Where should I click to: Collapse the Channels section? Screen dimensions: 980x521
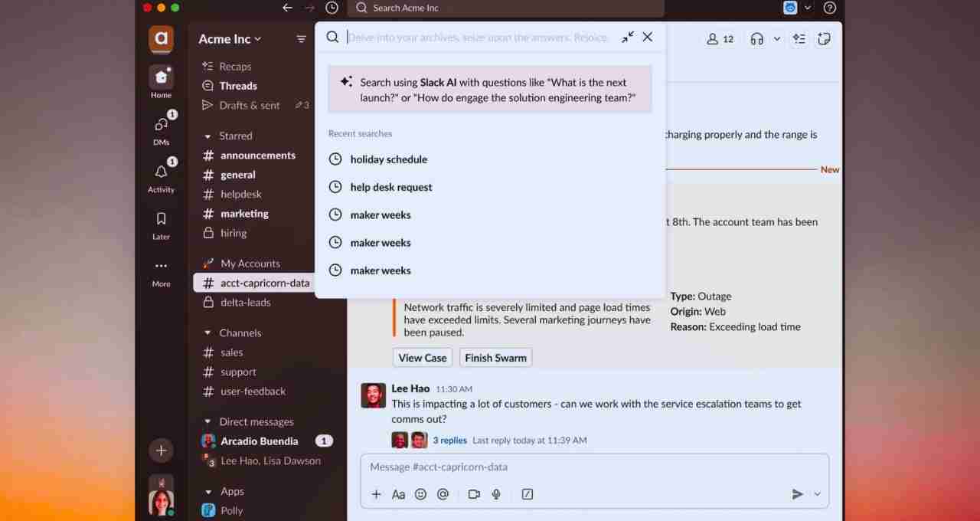pyautogui.click(x=207, y=333)
